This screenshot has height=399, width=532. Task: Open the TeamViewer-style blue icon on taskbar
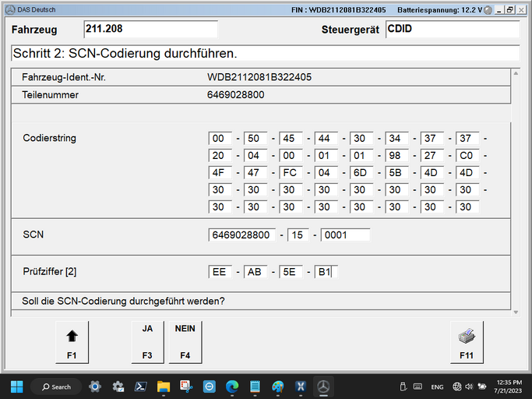click(x=210, y=387)
